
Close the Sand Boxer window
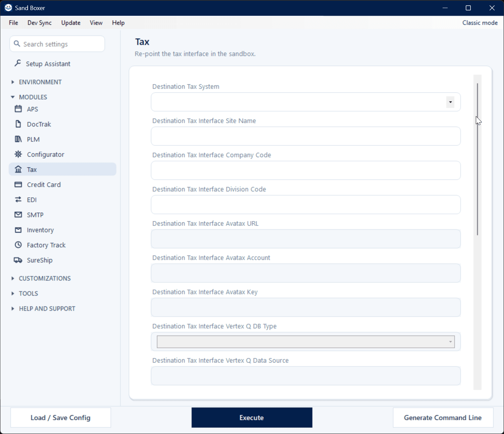pos(492,8)
